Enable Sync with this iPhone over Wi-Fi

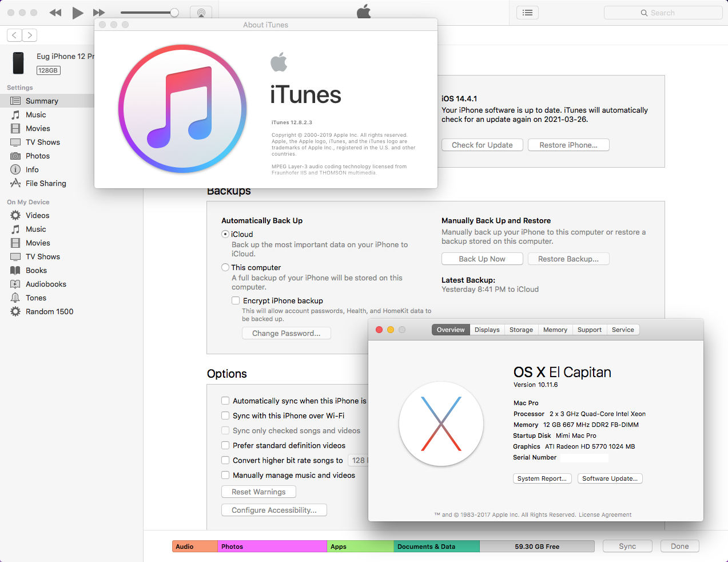coord(225,415)
